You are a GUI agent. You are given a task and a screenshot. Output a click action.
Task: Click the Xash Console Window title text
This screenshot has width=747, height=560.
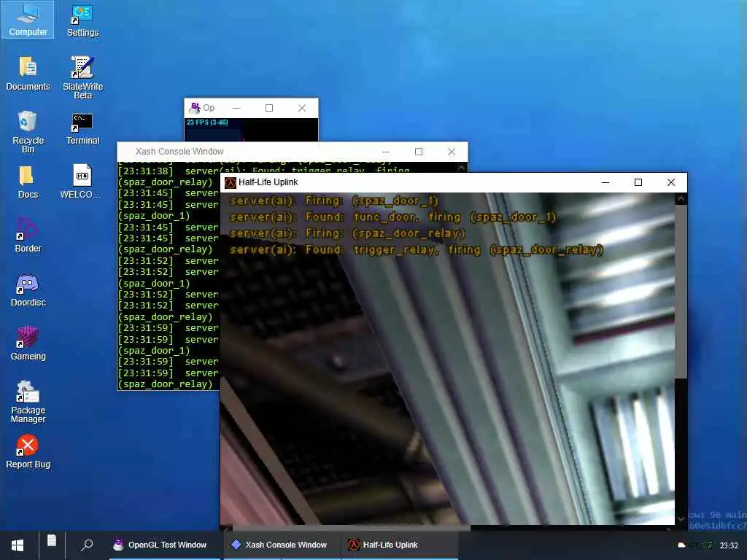pyautogui.click(x=179, y=152)
